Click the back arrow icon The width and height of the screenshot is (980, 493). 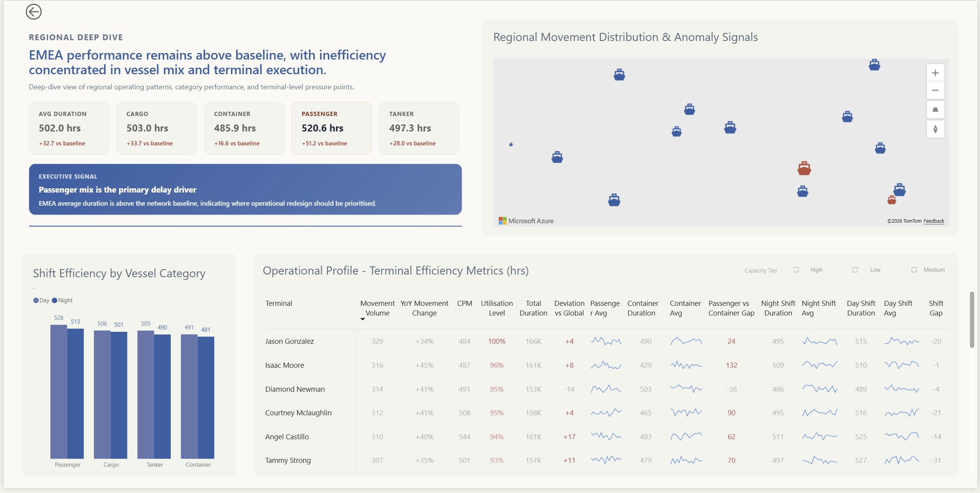point(34,12)
